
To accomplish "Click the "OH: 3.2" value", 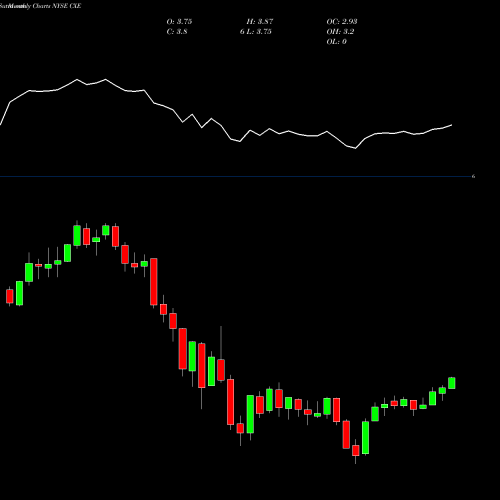I will [x=340, y=32].
